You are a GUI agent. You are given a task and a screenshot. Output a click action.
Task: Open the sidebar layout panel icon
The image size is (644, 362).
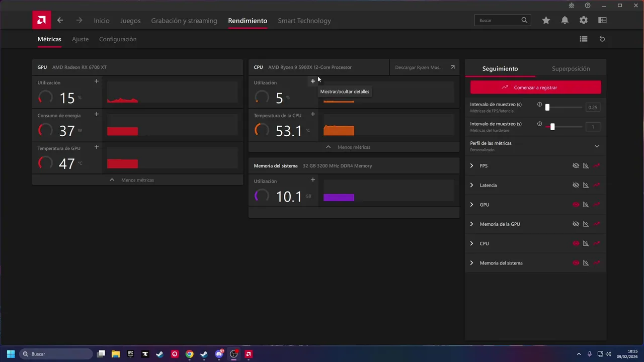coord(602,21)
